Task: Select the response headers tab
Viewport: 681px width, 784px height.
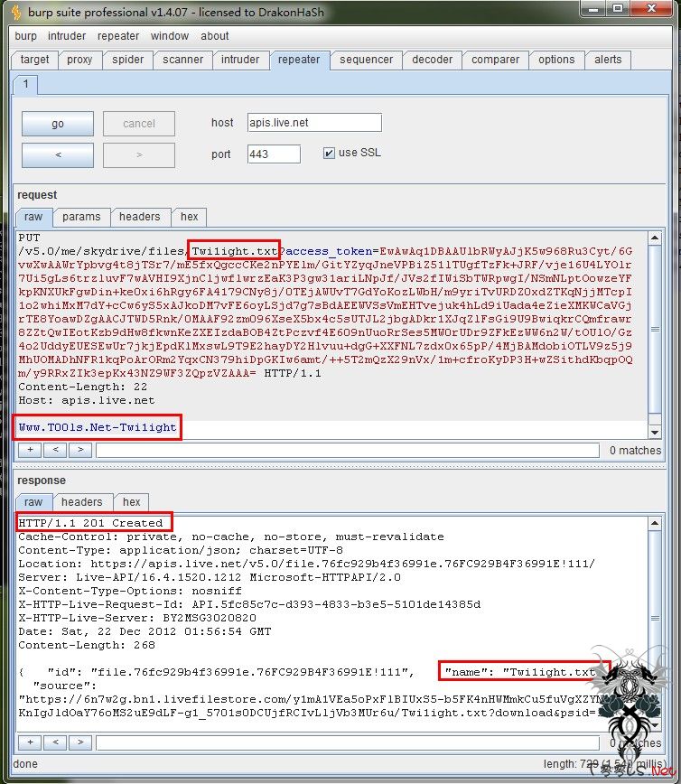Action: pyautogui.click(x=81, y=502)
